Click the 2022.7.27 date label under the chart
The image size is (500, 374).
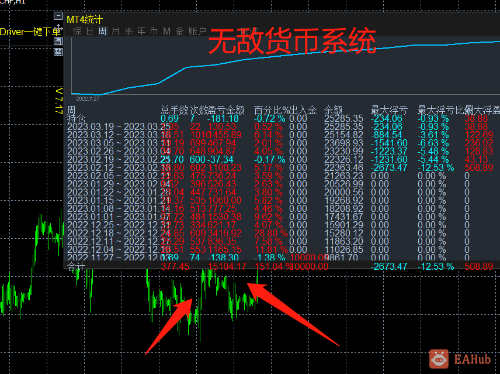(87, 99)
